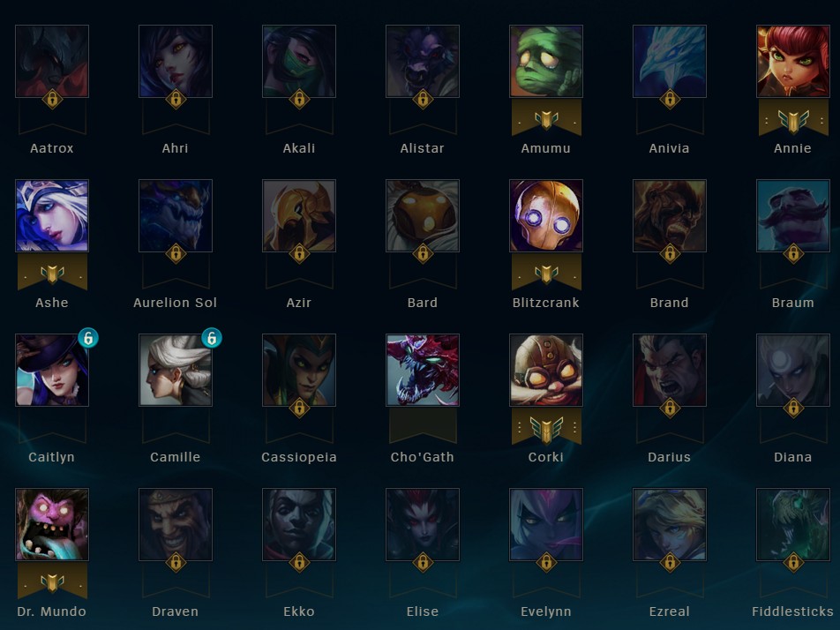Select the Amumu champion portrait
This screenshot has height=630, width=840.
click(546, 61)
